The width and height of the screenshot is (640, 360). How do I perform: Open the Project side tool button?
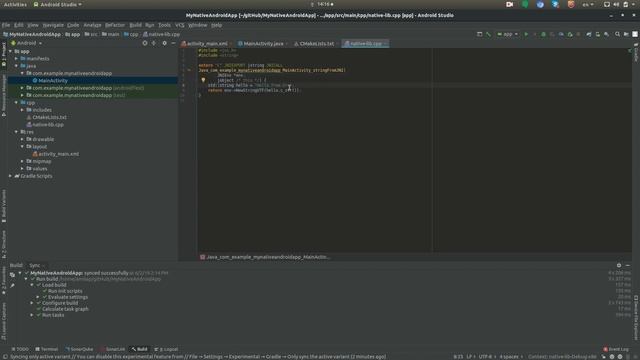click(4, 54)
